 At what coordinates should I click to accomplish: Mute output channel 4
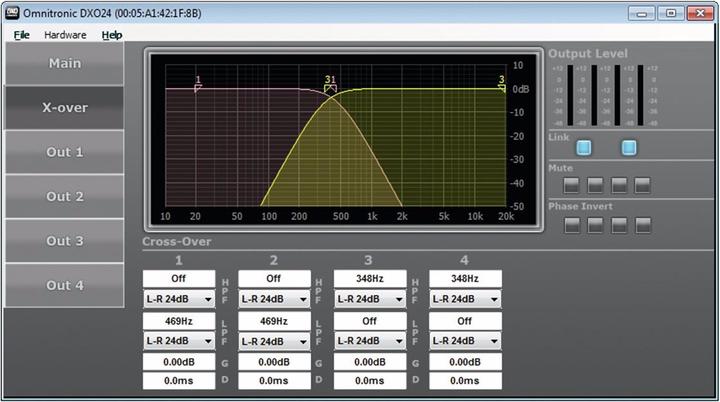(642, 185)
